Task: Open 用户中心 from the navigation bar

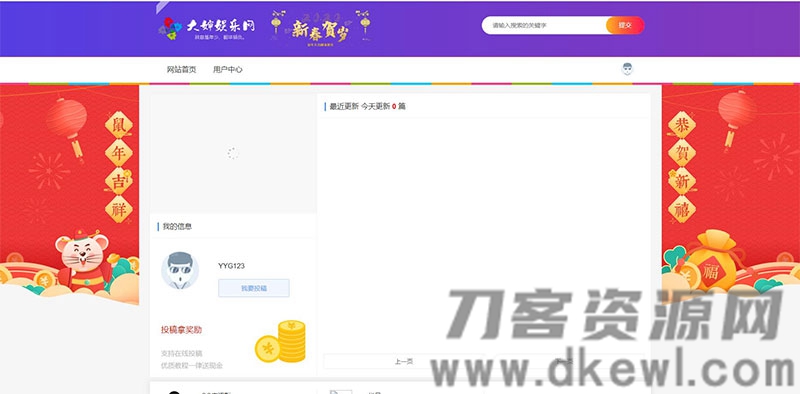Action: [228, 69]
